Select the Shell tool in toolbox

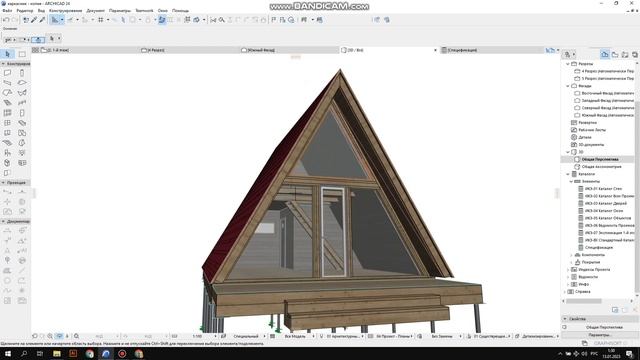[x=22, y=93]
